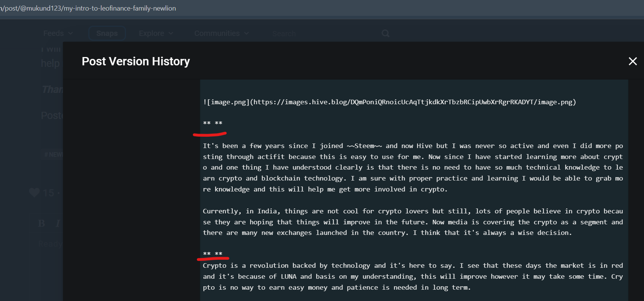Click the paragraph starting "It's been a few years"
This screenshot has width=644, height=301.
[413, 167]
